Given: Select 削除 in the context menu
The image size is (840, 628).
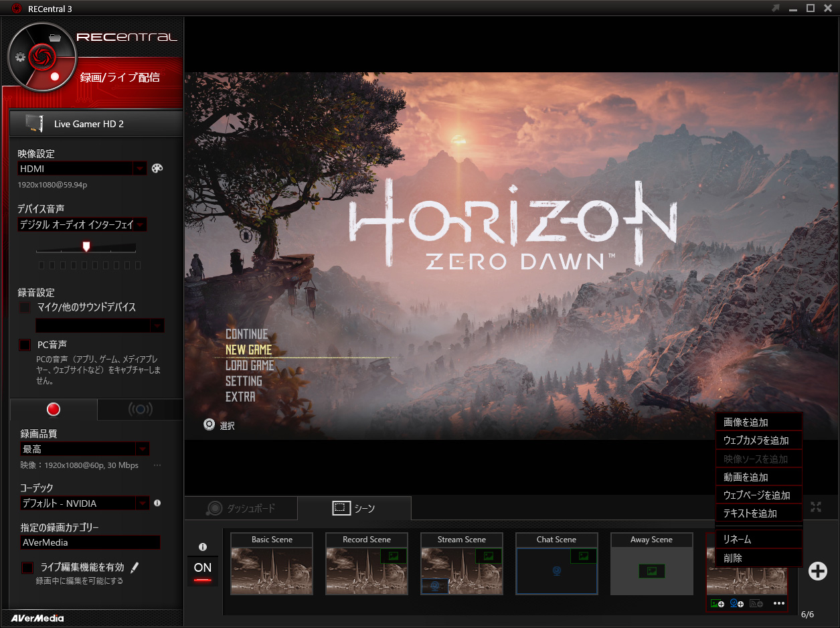Looking at the screenshot, I should 758,558.
